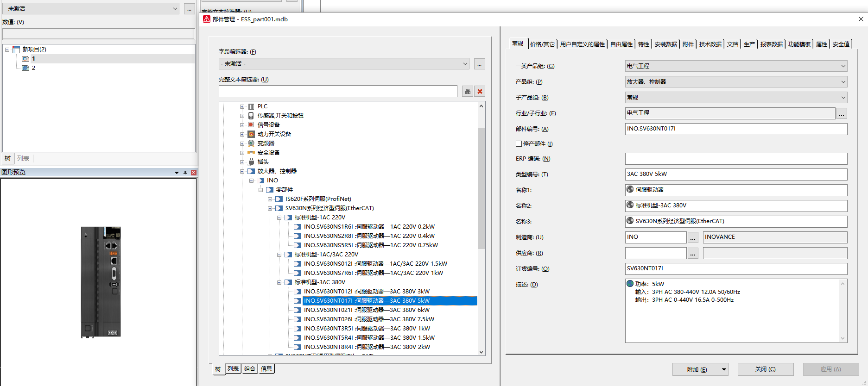This screenshot has width=868, height=386.
Task: Click scroll-down arrow of 描述 text box
Action: 843,338
